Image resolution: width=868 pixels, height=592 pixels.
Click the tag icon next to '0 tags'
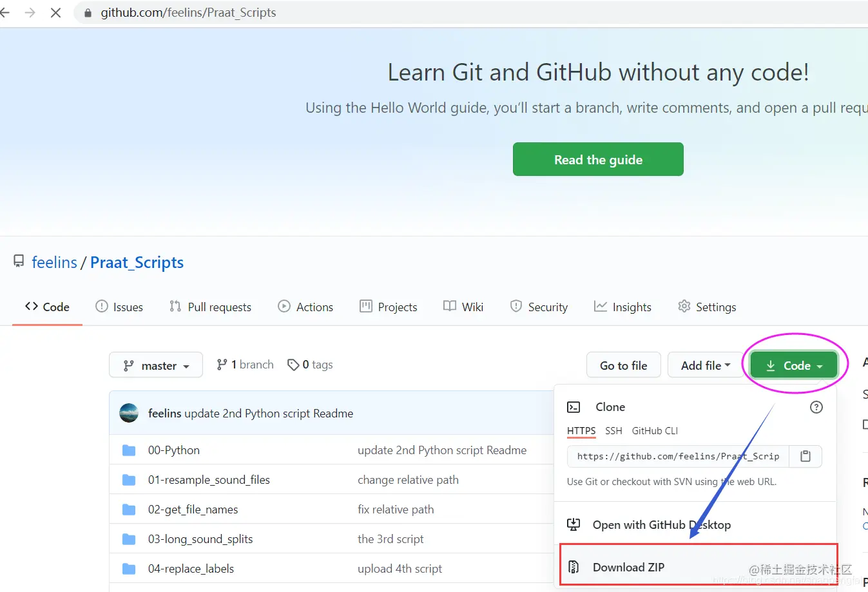coord(293,365)
